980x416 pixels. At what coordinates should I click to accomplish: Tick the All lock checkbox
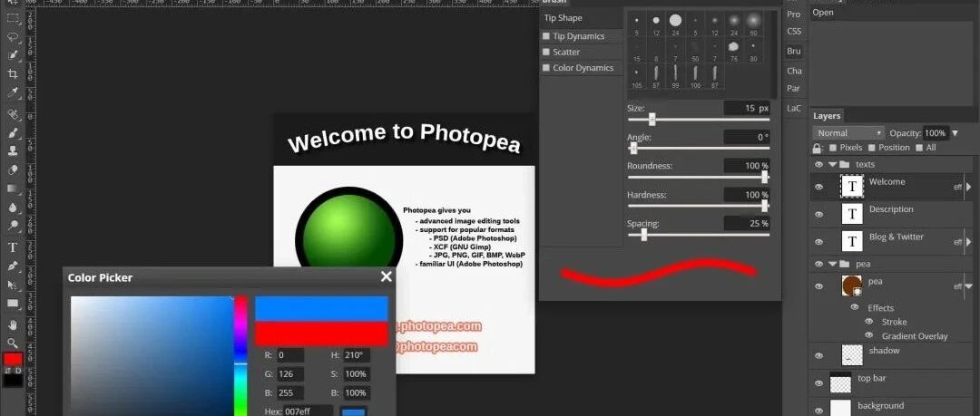click(x=918, y=148)
